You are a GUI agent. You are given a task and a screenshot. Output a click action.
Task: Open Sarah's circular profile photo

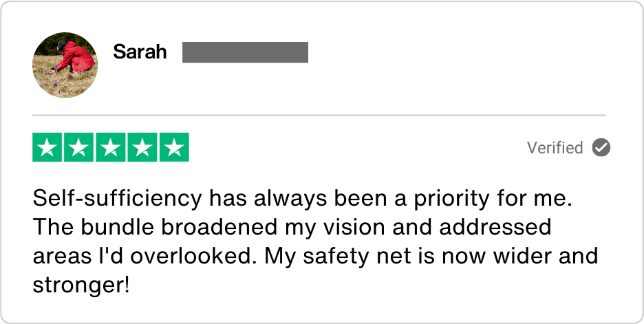pyautogui.click(x=65, y=65)
